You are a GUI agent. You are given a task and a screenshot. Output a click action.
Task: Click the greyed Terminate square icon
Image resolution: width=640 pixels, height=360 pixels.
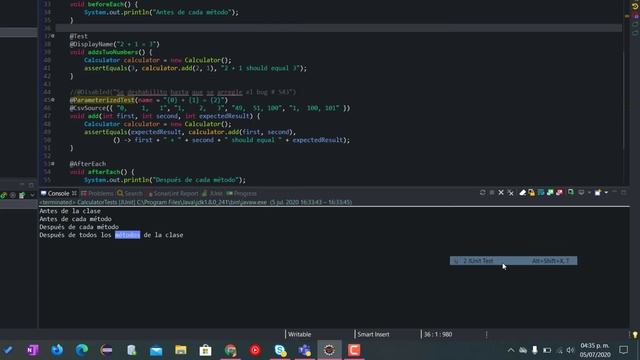[492, 192]
